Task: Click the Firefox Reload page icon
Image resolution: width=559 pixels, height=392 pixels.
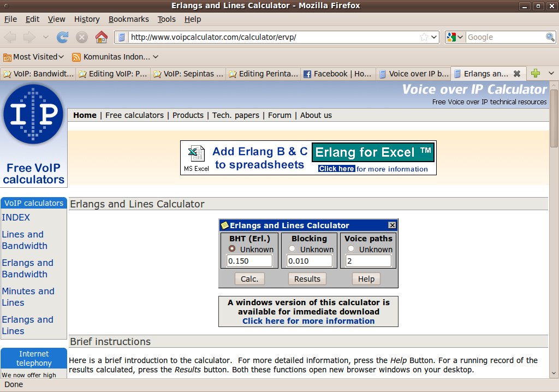Action: tap(63, 37)
